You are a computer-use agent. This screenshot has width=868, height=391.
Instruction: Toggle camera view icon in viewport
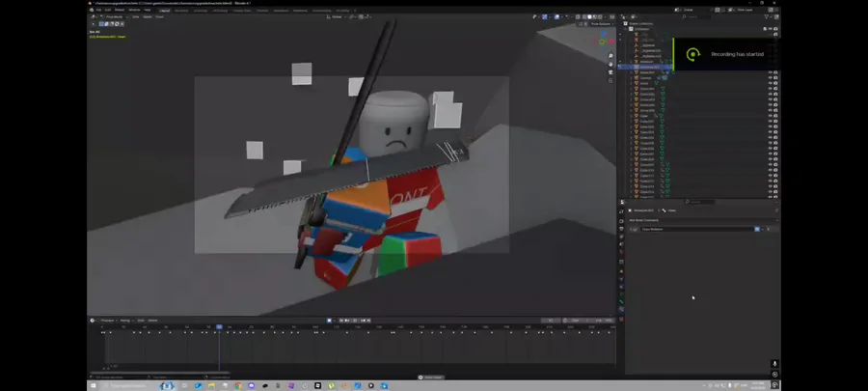pyautogui.click(x=610, y=72)
